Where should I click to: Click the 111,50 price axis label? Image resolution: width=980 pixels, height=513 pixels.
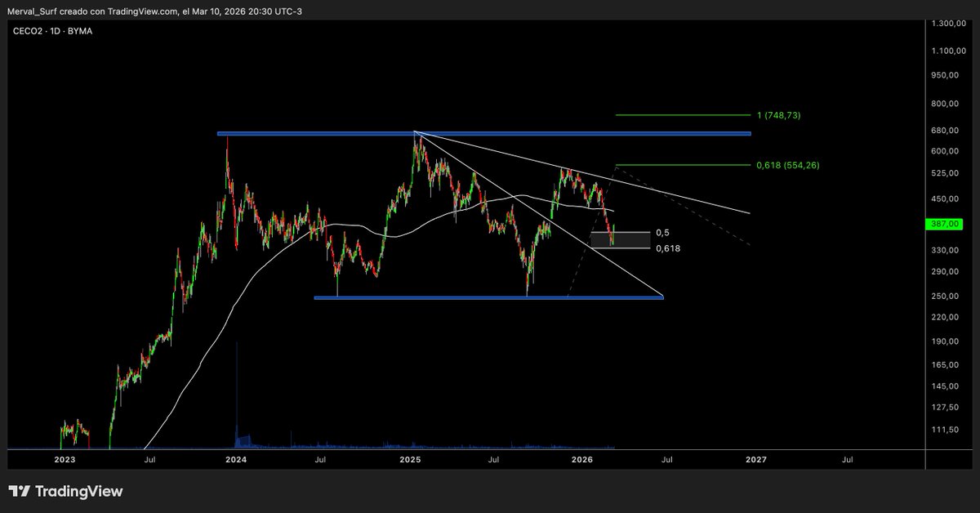[x=945, y=430]
